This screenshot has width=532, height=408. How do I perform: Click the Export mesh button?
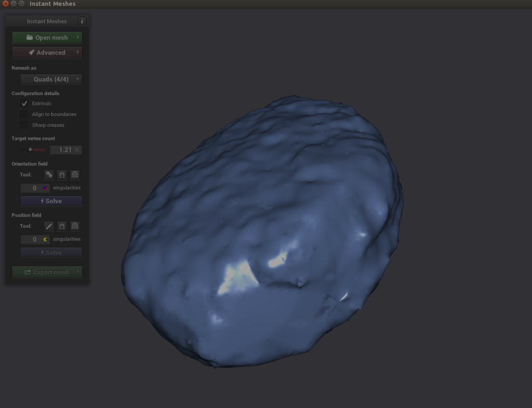[47, 272]
